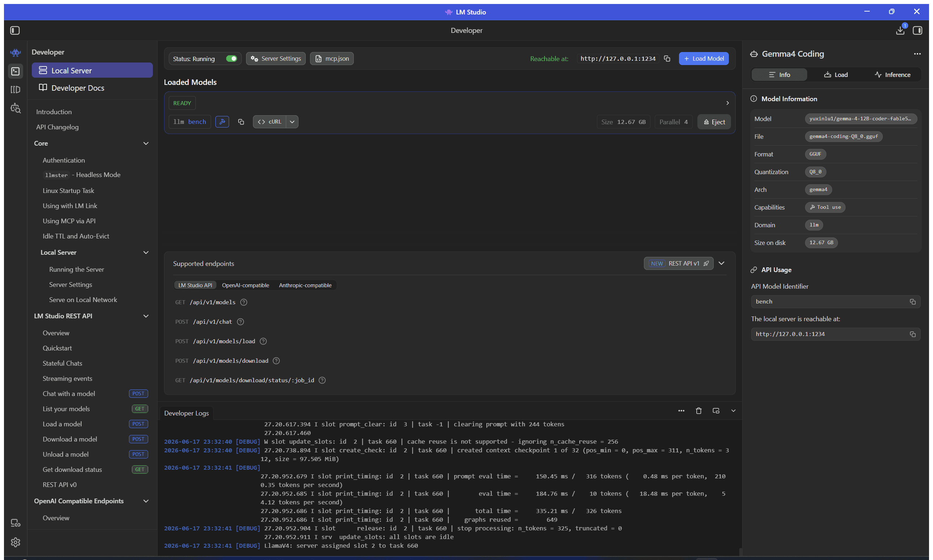This screenshot has width=933, height=560.
Task: Open Streaming events docs page
Action: 67,379
